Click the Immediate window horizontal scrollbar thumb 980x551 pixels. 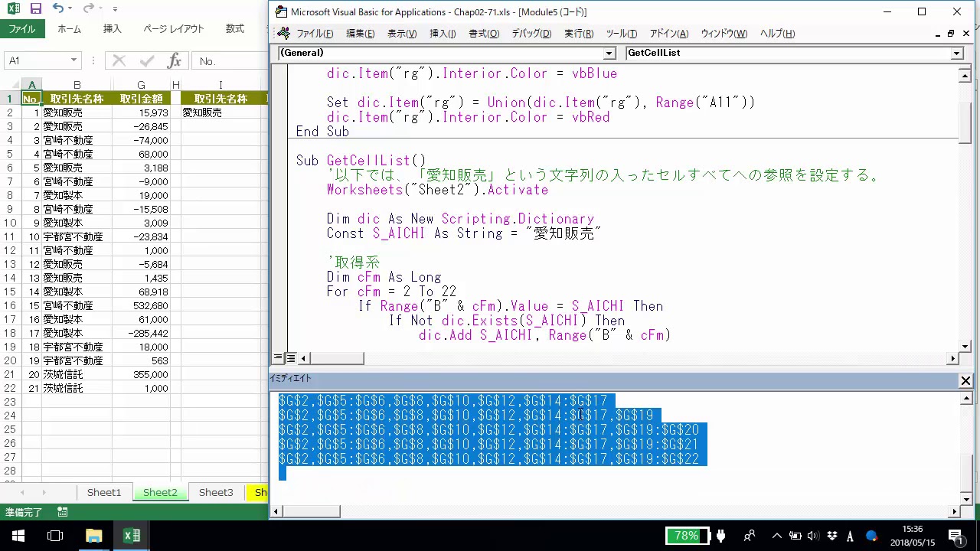pos(311,511)
